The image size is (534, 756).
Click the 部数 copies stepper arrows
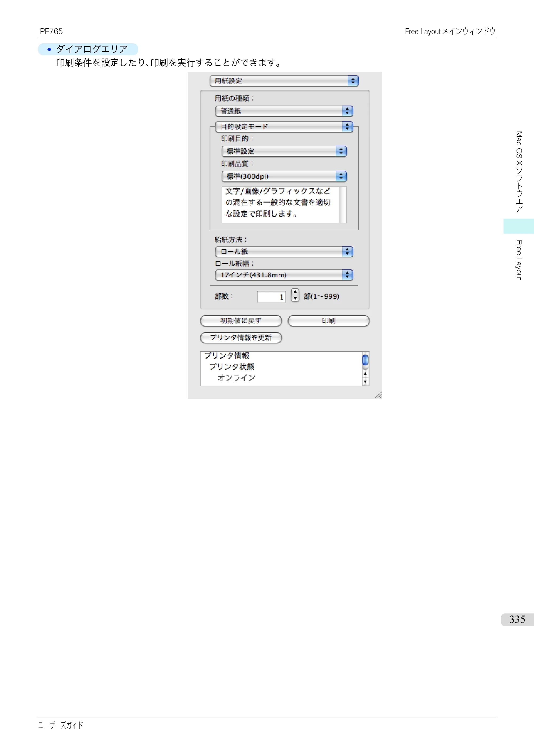(295, 295)
